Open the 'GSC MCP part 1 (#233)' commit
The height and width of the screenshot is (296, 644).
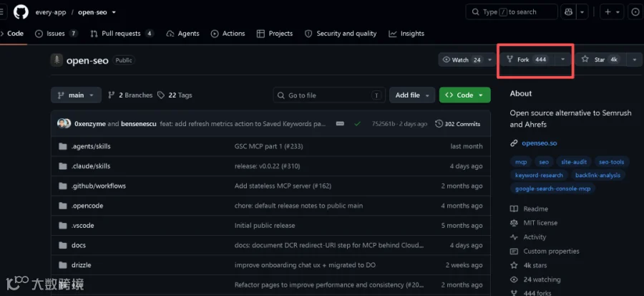coord(268,146)
